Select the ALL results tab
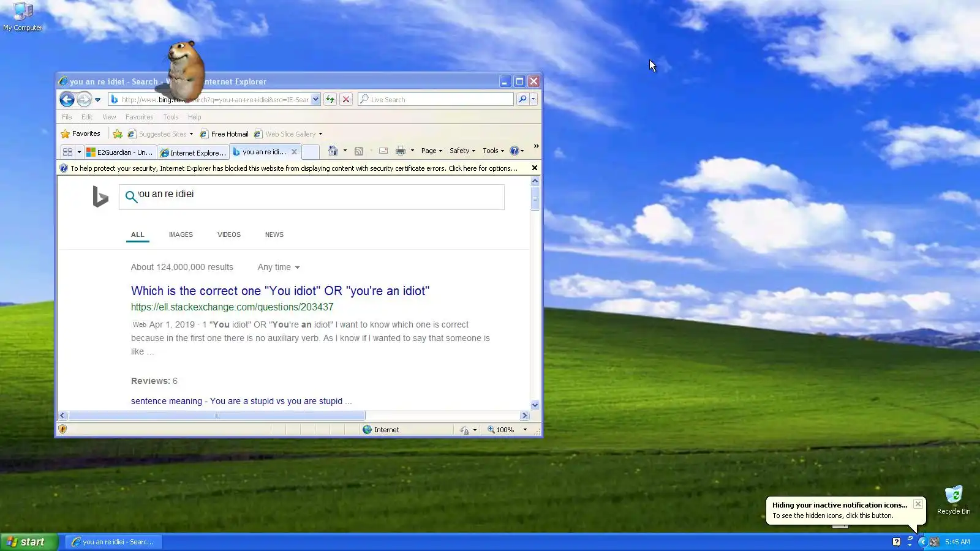980x551 pixels. (138, 234)
